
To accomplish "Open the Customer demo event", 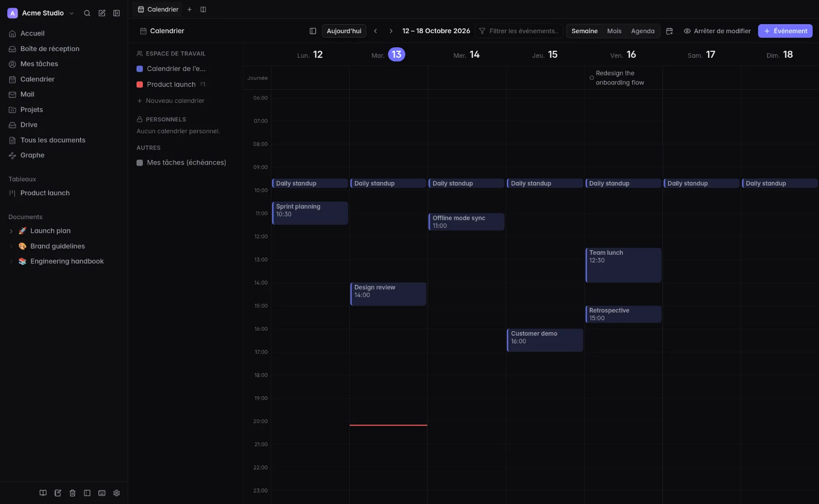I will click(545, 340).
